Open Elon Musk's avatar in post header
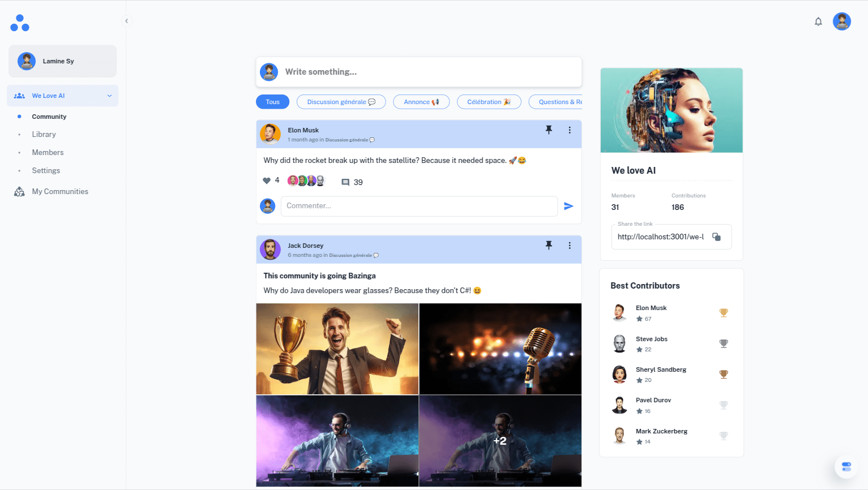 [x=270, y=134]
